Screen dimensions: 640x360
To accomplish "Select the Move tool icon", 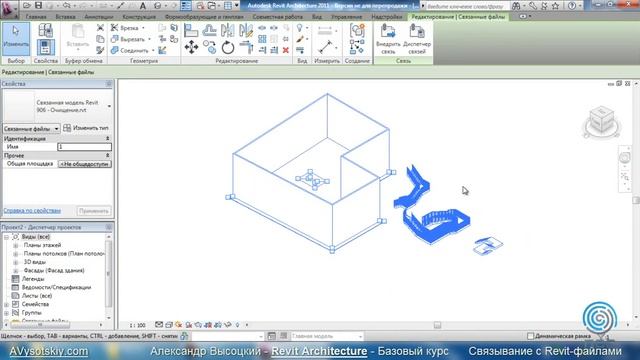I will click(191, 47).
